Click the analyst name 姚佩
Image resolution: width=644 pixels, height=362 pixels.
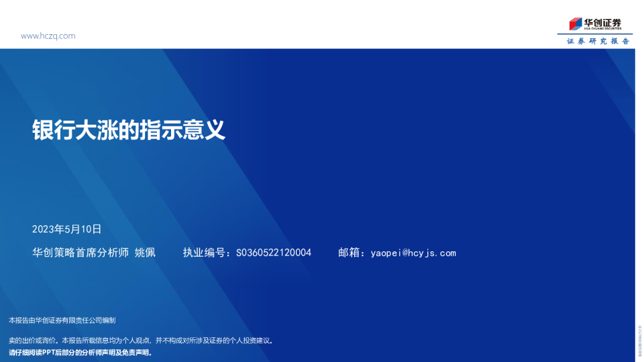point(145,253)
